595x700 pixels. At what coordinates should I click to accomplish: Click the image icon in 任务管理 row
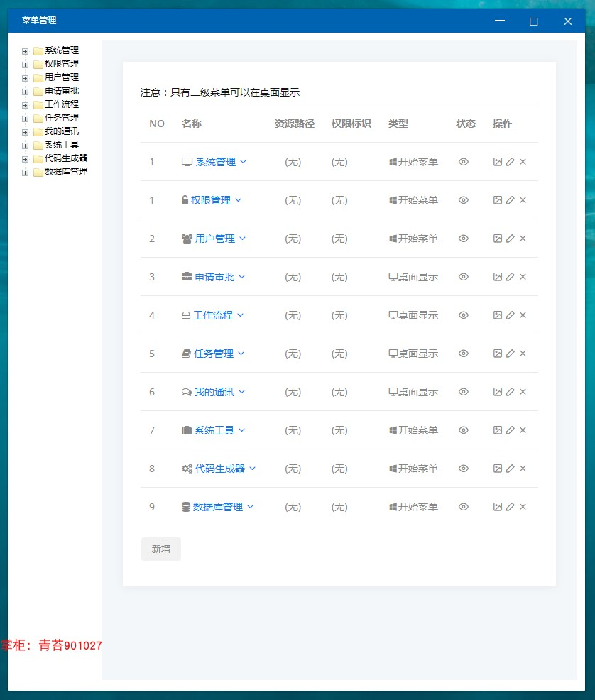pyautogui.click(x=497, y=354)
